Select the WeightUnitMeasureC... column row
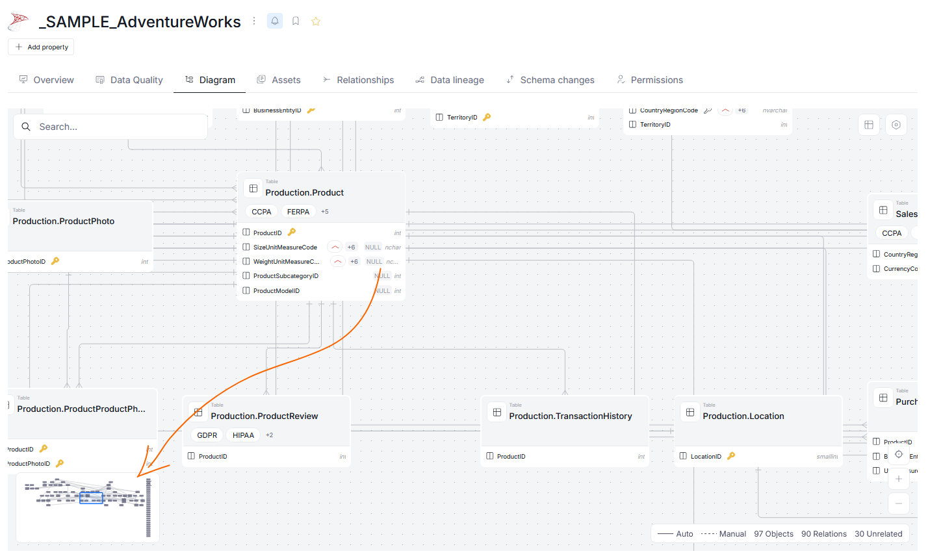 coord(322,261)
